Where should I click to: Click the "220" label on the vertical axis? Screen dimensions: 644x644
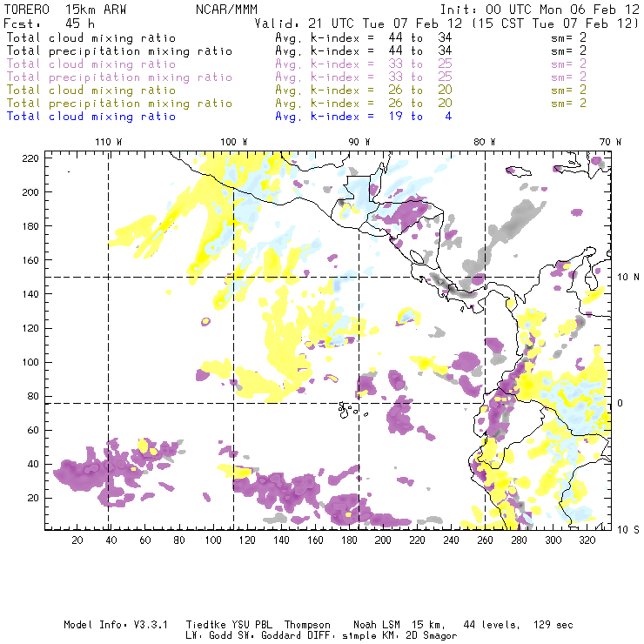pyautogui.click(x=30, y=158)
